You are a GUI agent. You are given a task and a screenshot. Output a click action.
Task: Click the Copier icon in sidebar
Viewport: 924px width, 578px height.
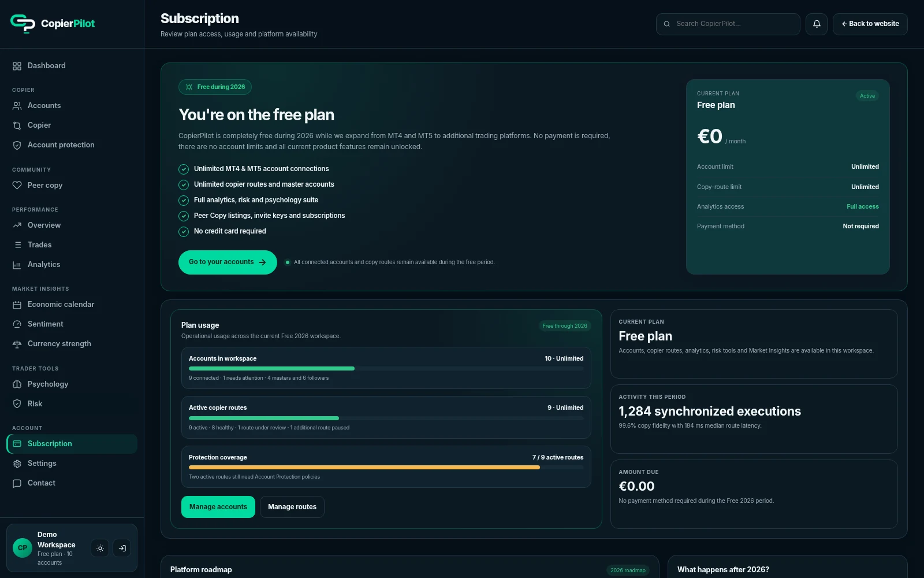pyautogui.click(x=17, y=125)
